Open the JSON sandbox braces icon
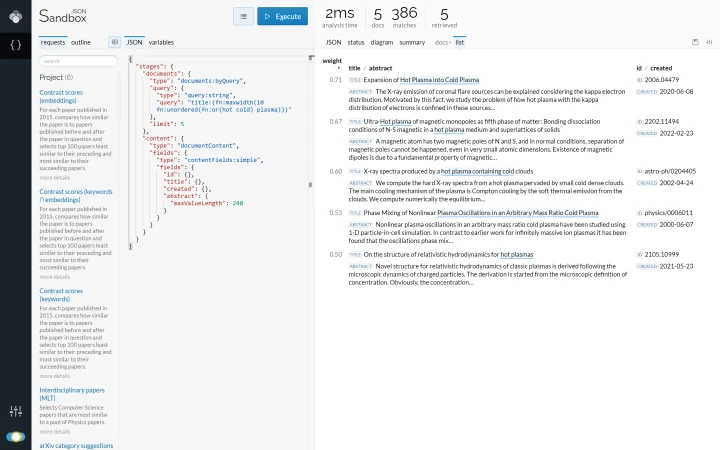720x450 pixels. [16, 45]
